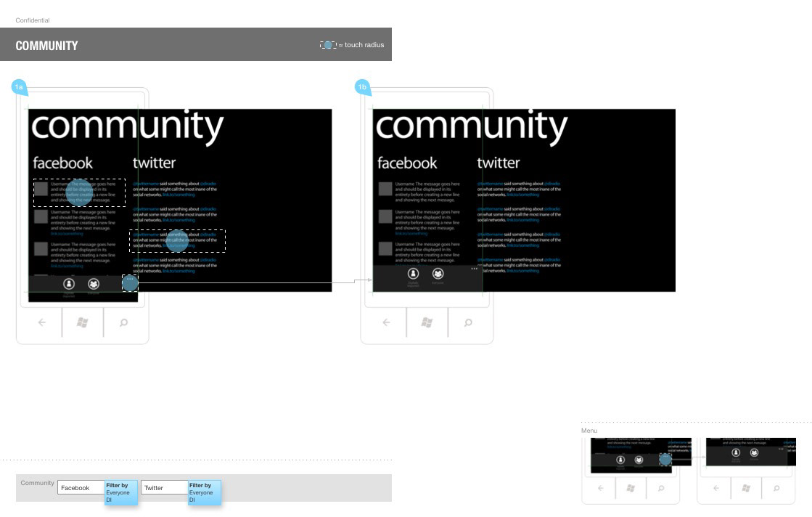Tap the back arrow on phone 1b
812x517 pixels.
pyautogui.click(x=386, y=322)
